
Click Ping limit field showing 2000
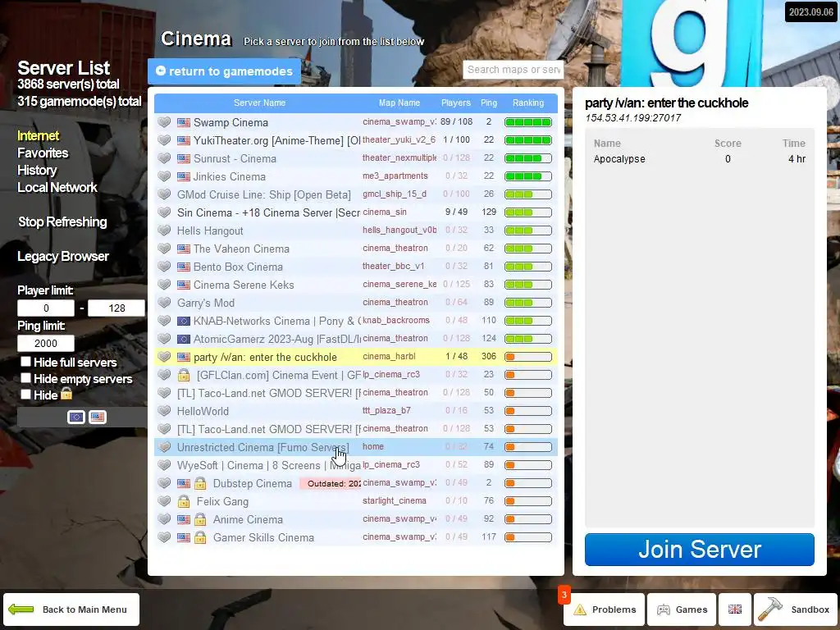click(46, 344)
